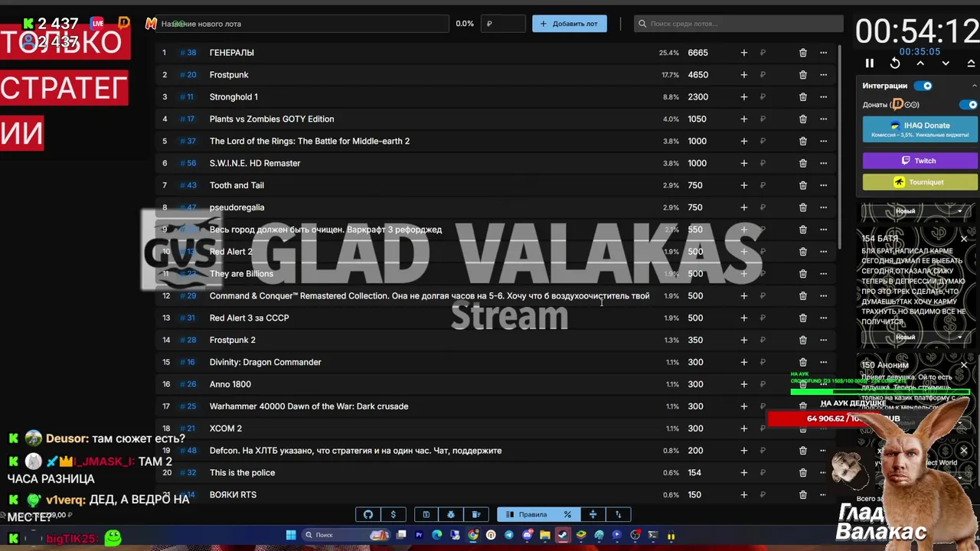
Task: Delete the Frostpunk lot
Action: 803,75
